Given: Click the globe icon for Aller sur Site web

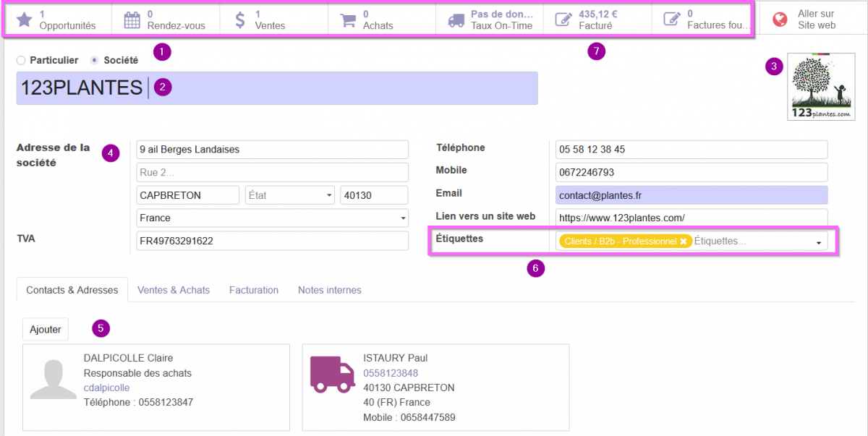Looking at the screenshot, I should (x=780, y=20).
